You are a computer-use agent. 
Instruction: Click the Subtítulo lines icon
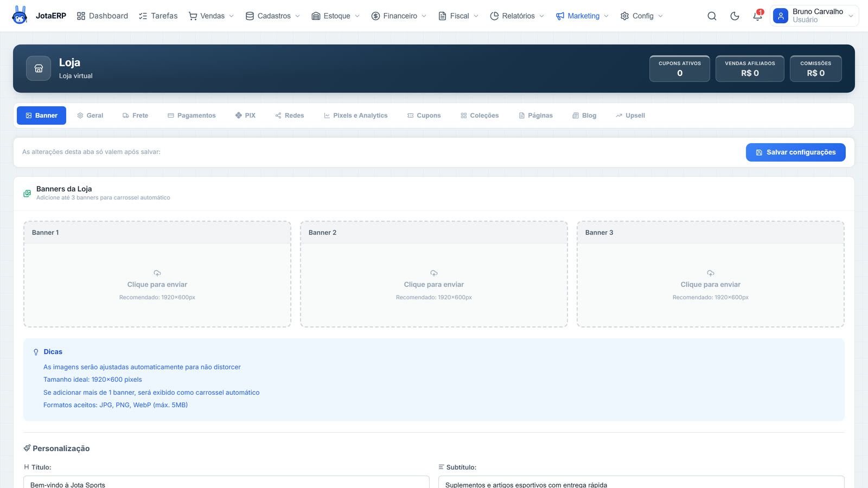[441, 467]
